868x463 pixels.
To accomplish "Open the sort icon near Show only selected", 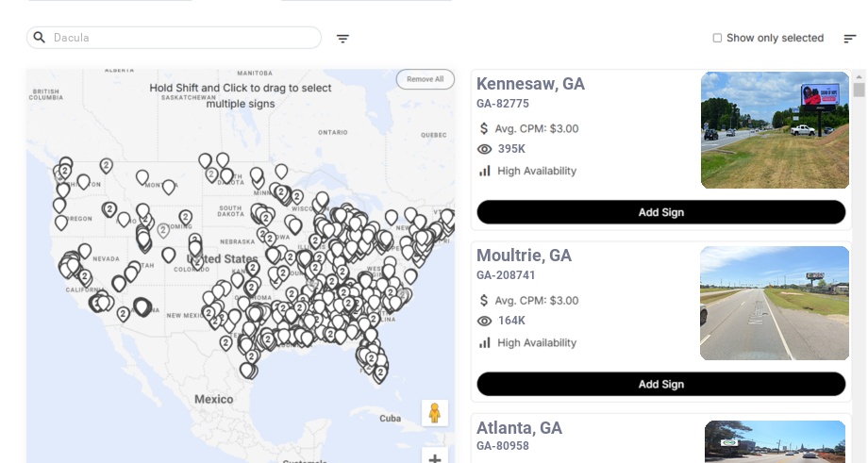I will tap(850, 39).
